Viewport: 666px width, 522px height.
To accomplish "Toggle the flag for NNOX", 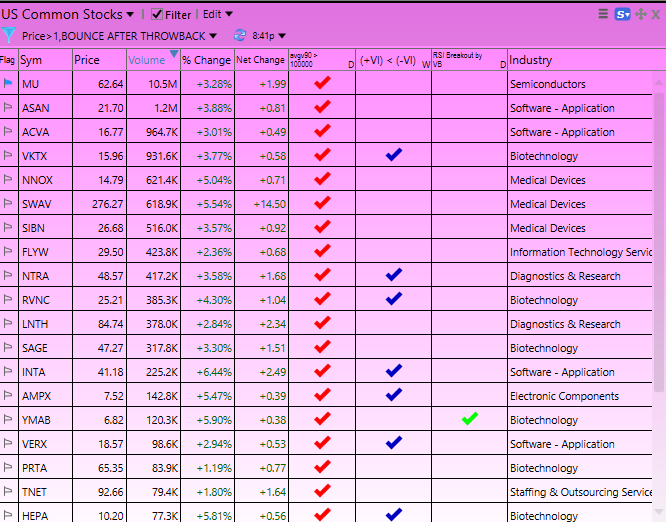I will (x=8, y=179).
